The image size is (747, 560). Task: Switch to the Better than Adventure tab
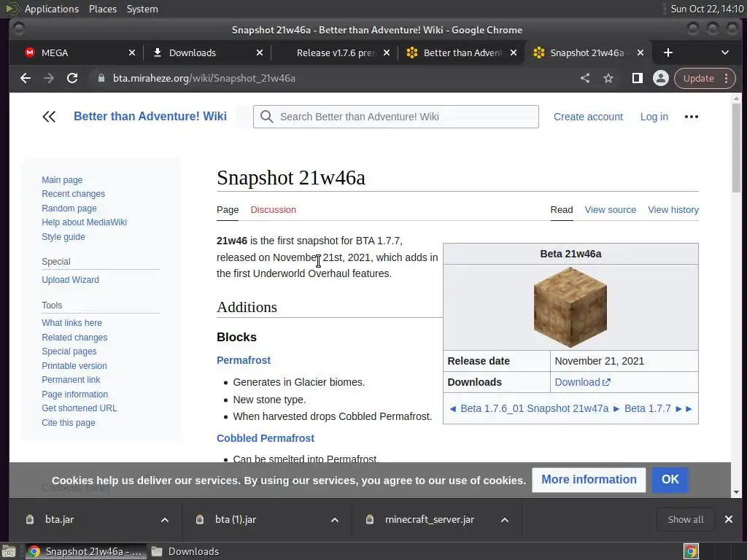(x=461, y=52)
